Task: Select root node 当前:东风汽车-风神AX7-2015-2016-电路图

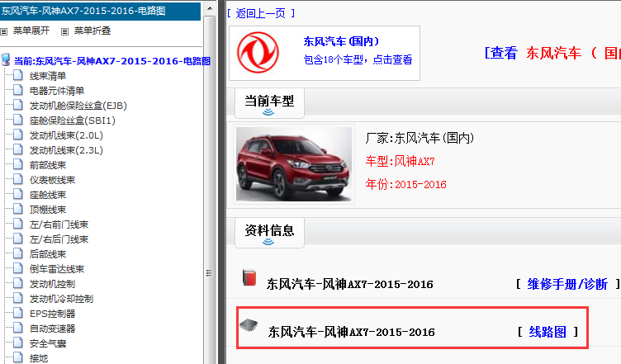Action: coord(112,61)
